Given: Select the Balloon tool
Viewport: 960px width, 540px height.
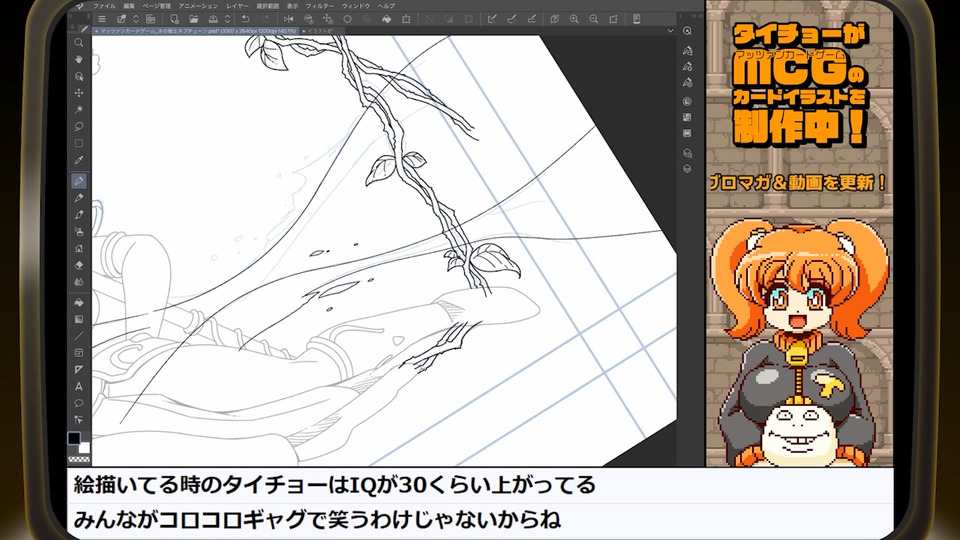Looking at the screenshot, I should click(x=78, y=403).
